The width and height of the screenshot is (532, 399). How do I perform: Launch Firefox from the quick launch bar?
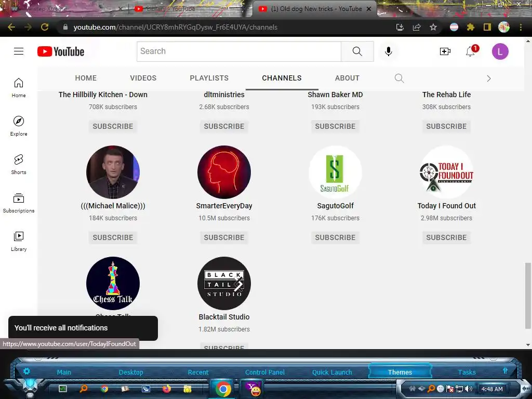(167, 389)
